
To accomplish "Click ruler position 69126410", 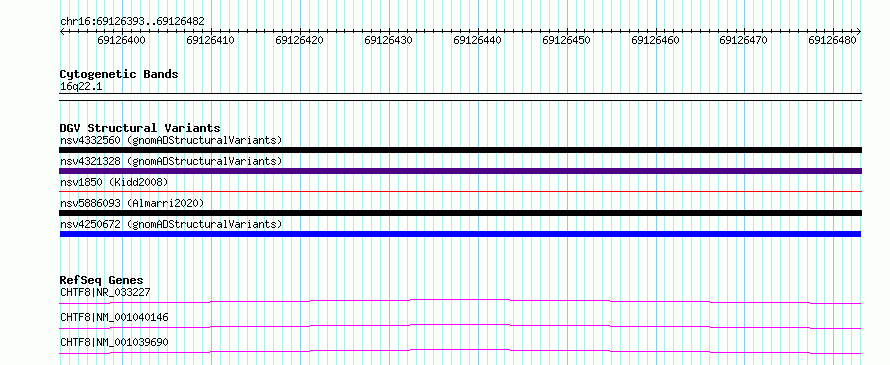I will coord(211,40).
